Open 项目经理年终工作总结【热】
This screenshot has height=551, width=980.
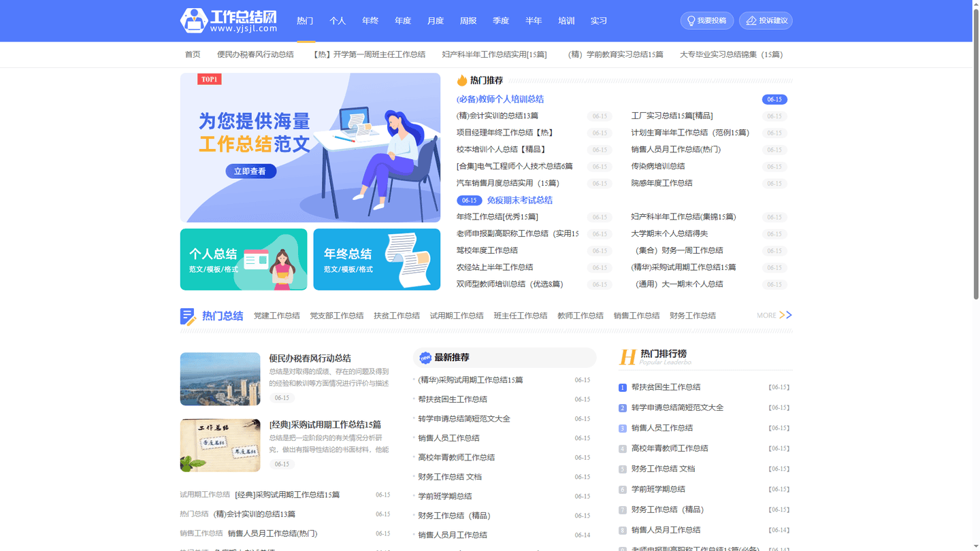click(x=504, y=133)
